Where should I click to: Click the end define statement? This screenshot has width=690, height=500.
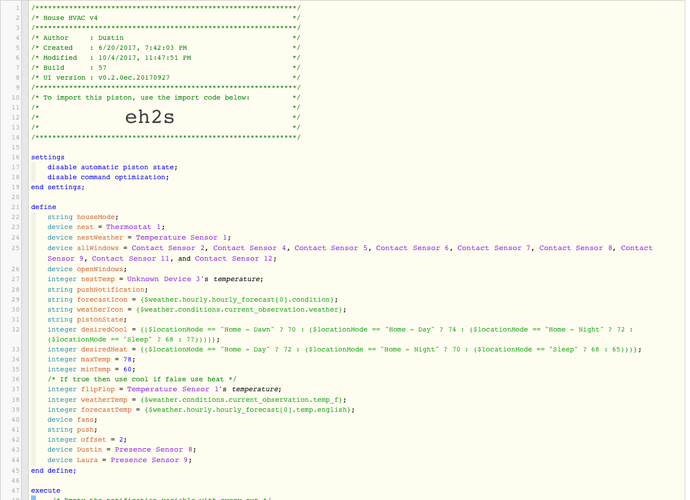coord(53,471)
